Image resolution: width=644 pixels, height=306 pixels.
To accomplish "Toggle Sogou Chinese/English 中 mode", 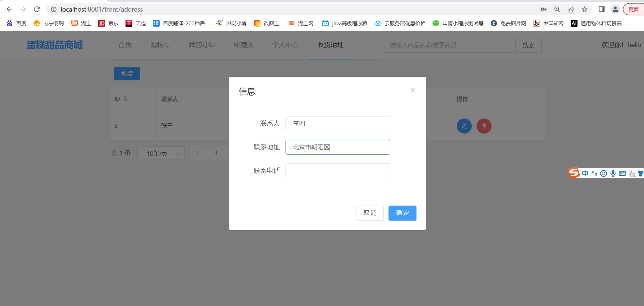I will [x=585, y=173].
